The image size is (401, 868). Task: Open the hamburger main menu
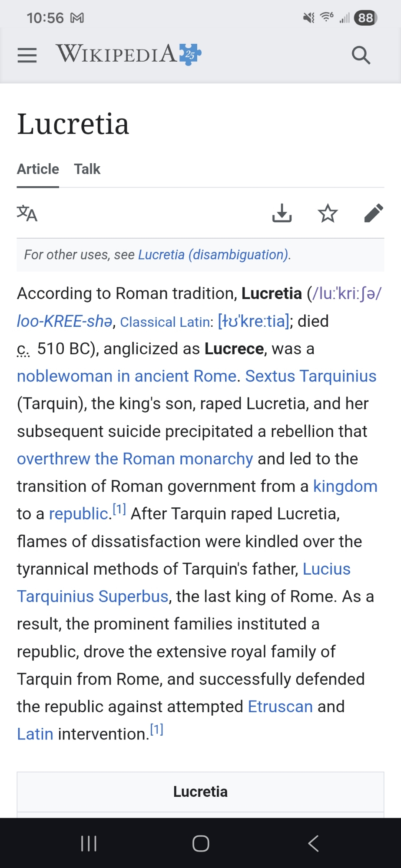pos(27,55)
